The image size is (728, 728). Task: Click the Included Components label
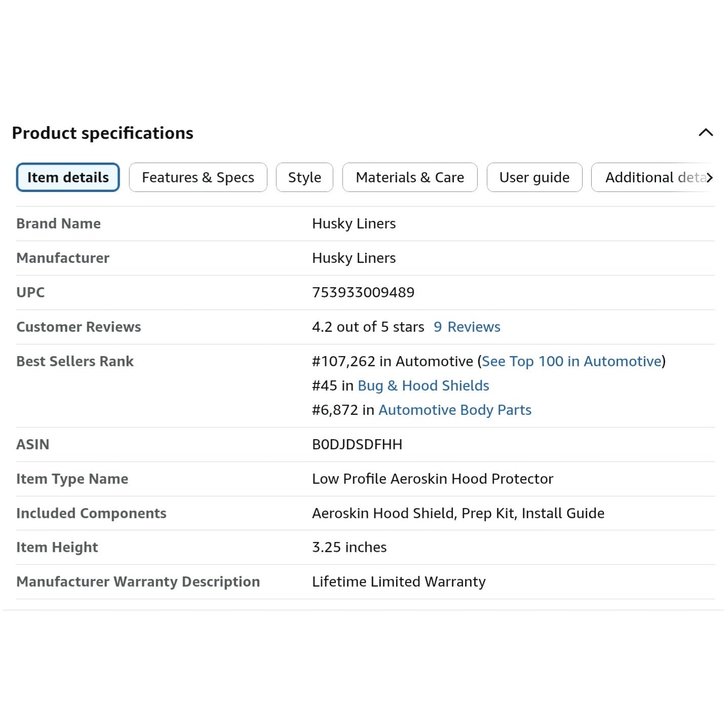(91, 513)
